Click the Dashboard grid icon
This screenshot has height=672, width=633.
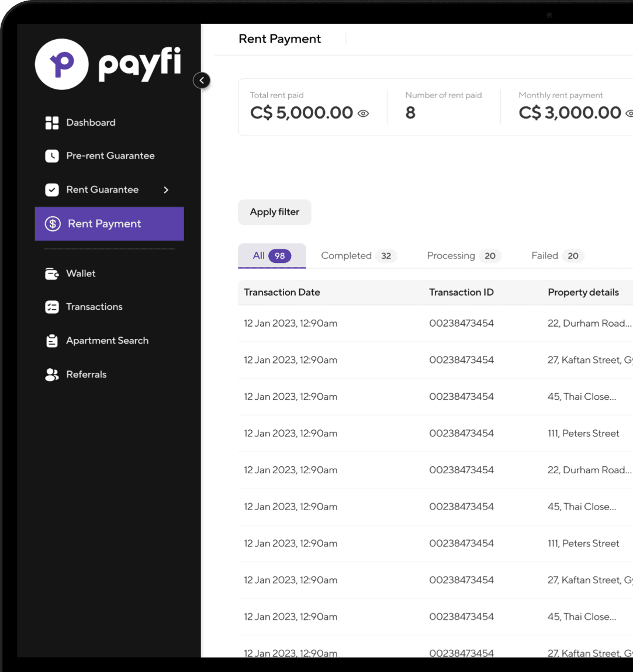pos(52,123)
